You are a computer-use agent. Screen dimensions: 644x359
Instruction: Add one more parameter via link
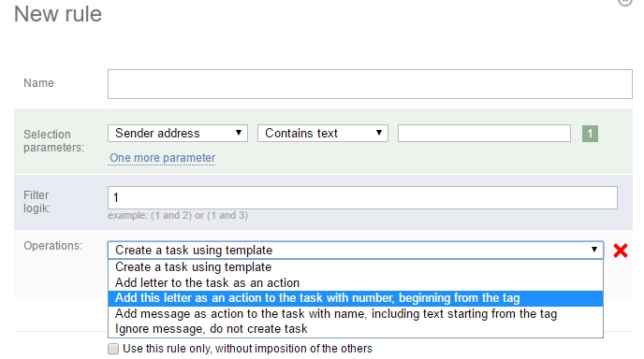click(x=162, y=158)
